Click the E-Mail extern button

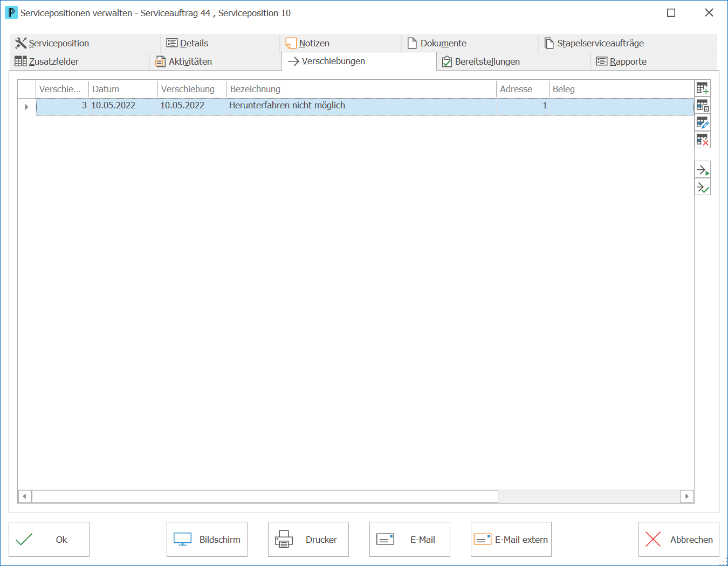coord(511,540)
